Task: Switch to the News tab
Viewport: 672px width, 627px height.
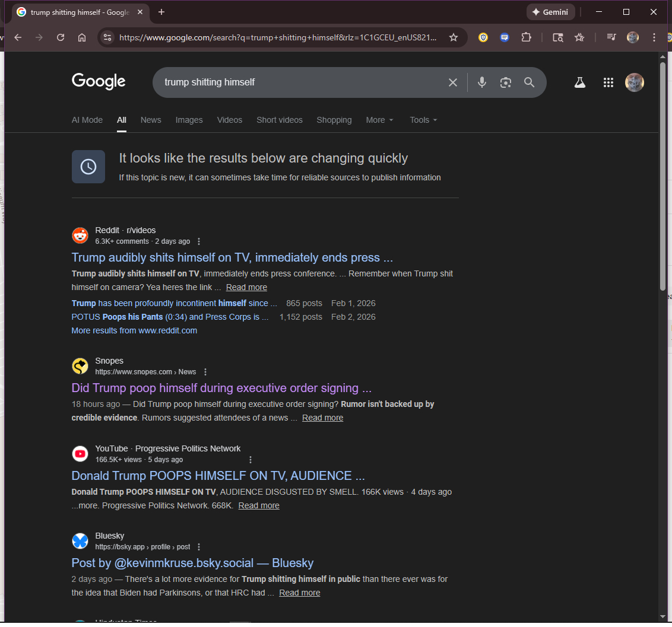Action: (151, 120)
